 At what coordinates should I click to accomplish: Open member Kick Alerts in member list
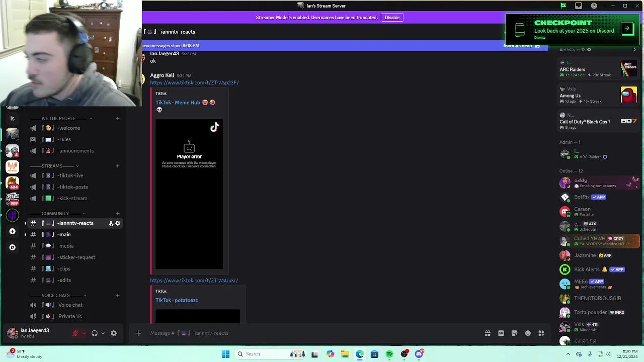click(x=599, y=269)
